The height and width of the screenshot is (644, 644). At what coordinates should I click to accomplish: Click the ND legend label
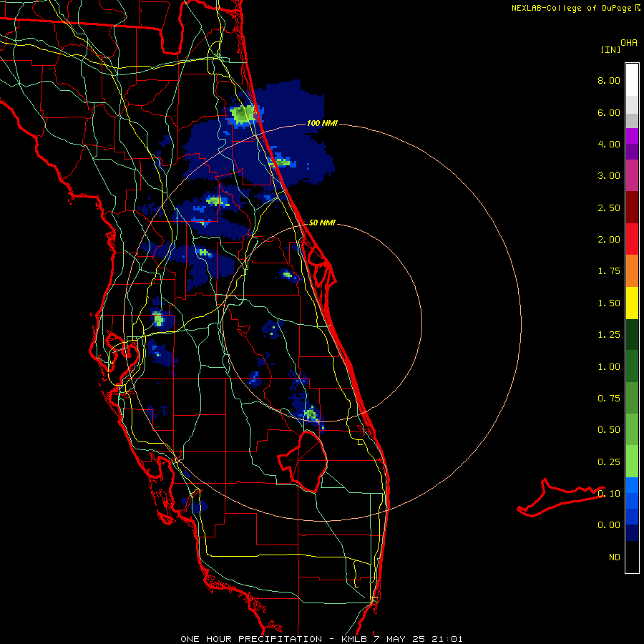[615, 557]
